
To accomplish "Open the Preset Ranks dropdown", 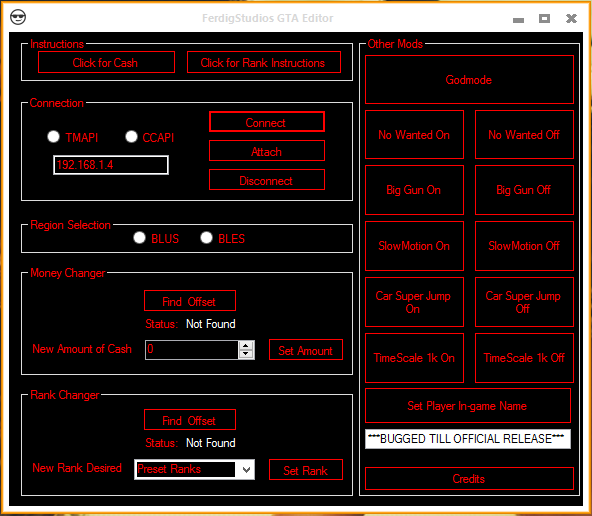I will [x=246, y=470].
